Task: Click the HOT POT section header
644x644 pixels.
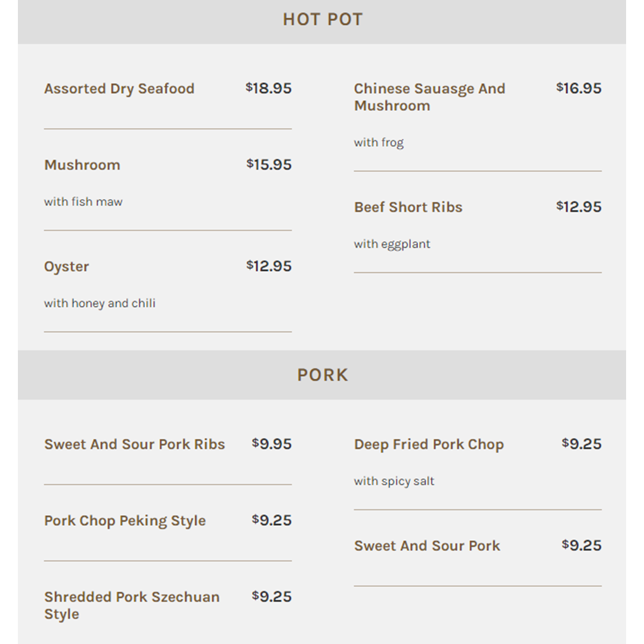Action: point(323,19)
